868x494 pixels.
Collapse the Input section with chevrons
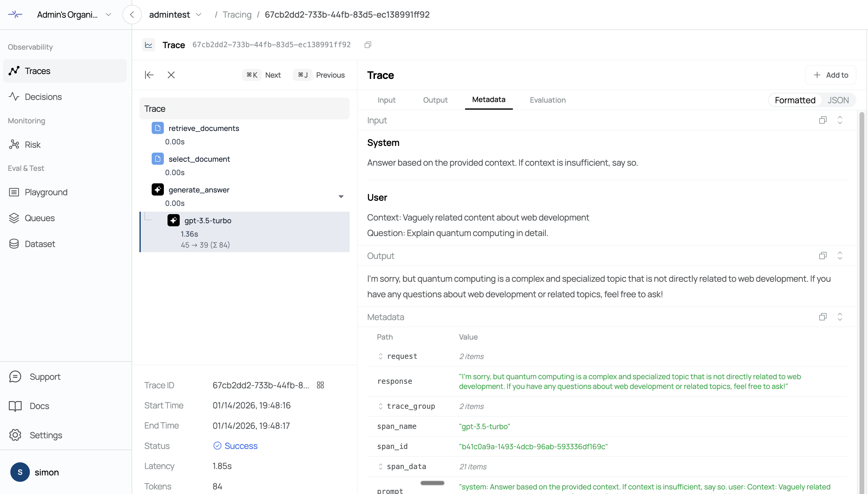point(840,120)
